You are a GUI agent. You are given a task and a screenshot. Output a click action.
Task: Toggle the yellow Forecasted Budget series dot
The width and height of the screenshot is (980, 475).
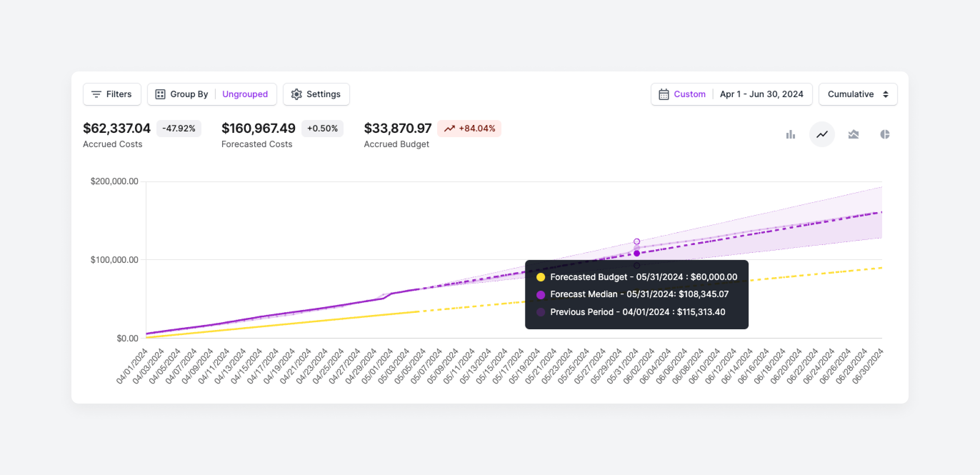click(x=541, y=277)
